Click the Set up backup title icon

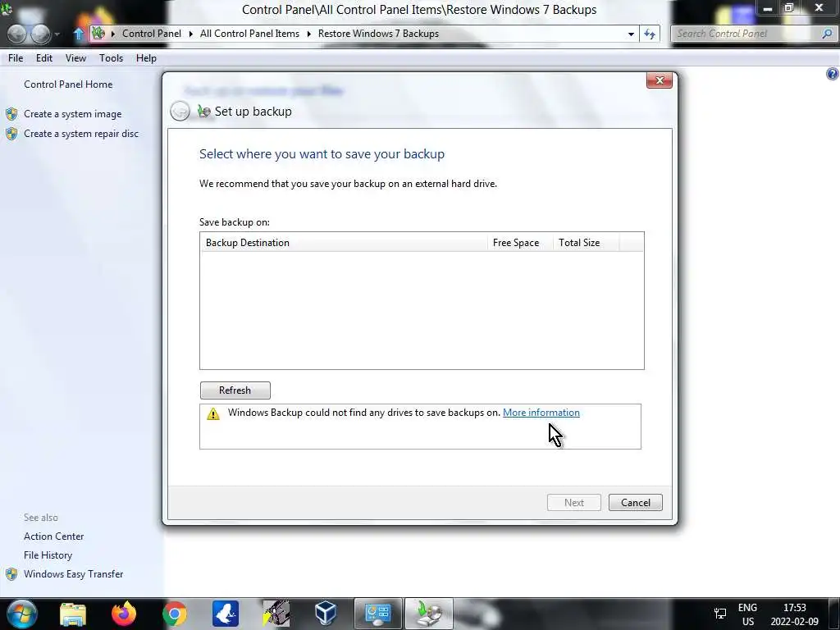(203, 111)
